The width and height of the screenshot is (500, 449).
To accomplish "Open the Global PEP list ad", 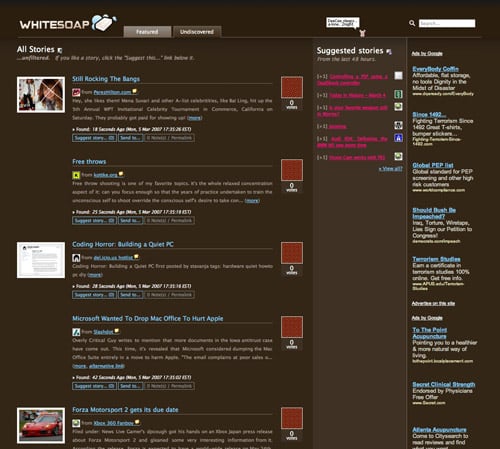I will click(433, 165).
